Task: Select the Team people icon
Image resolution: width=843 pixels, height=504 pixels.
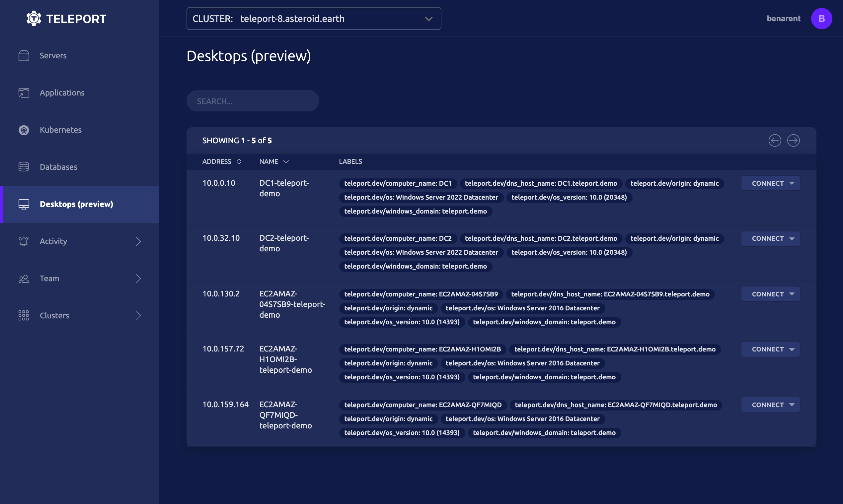Action: (x=24, y=278)
